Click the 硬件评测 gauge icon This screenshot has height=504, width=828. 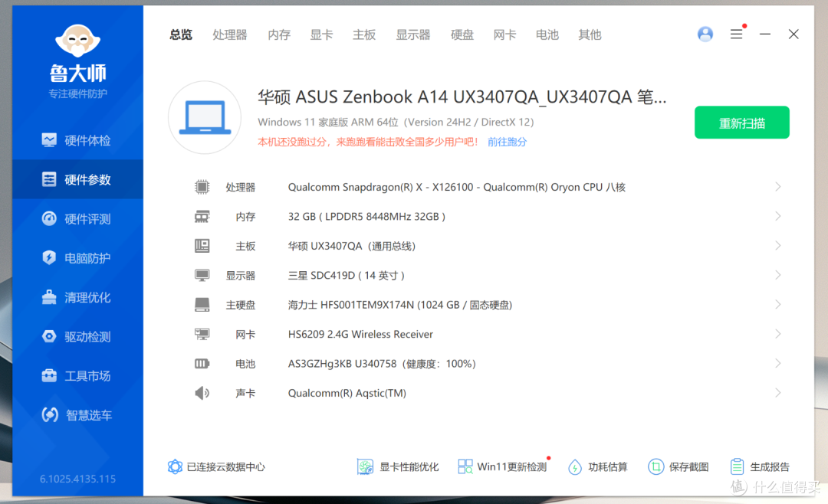pyautogui.click(x=49, y=218)
